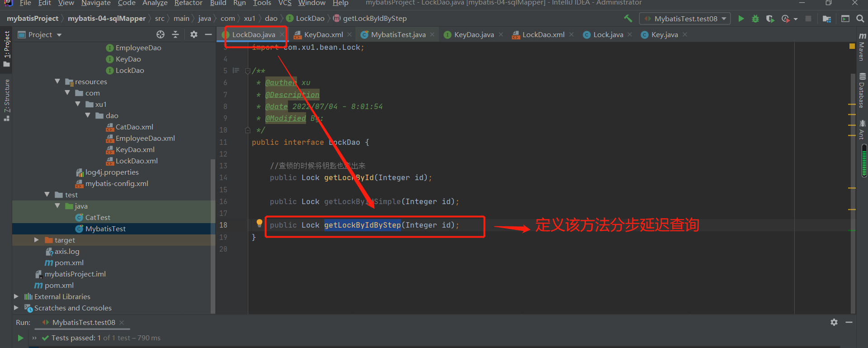Image resolution: width=868 pixels, height=348 pixels.
Task: Open Database tool window on right sidebar
Action: 862,91
